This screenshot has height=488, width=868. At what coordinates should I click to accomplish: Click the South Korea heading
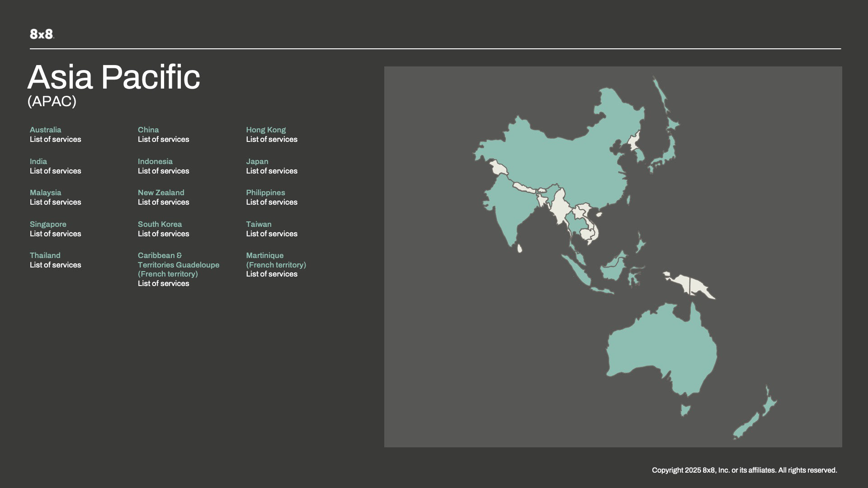coord(160,224)
